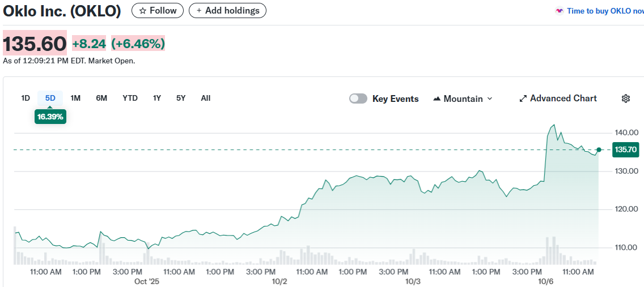Select the 1Y time range
The image size is (644, 287).
point(157,98)
